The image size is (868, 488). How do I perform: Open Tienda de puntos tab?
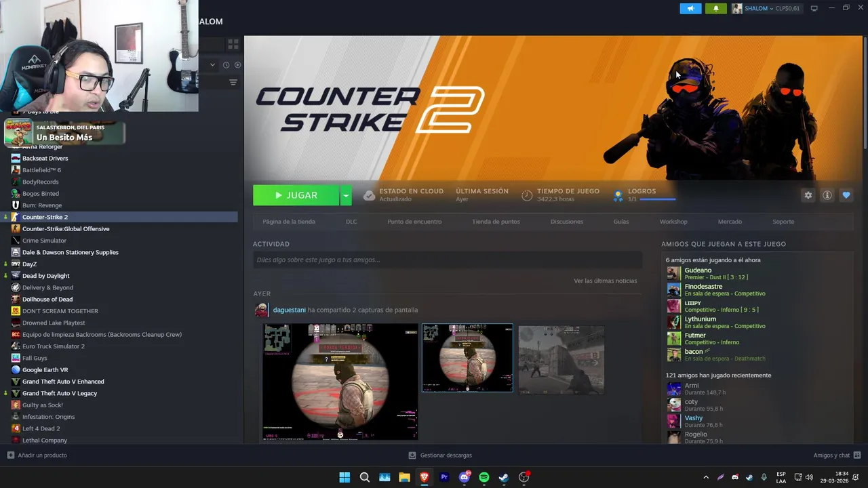coord(496,222)
